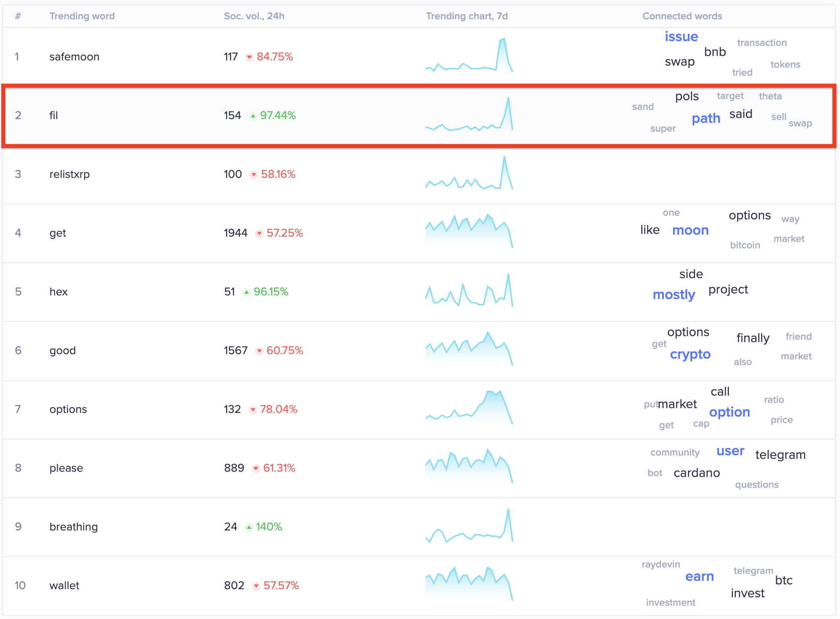Select the trending word breathing
The height and width of the screenshot is (619, 840).
coord(74,527)
